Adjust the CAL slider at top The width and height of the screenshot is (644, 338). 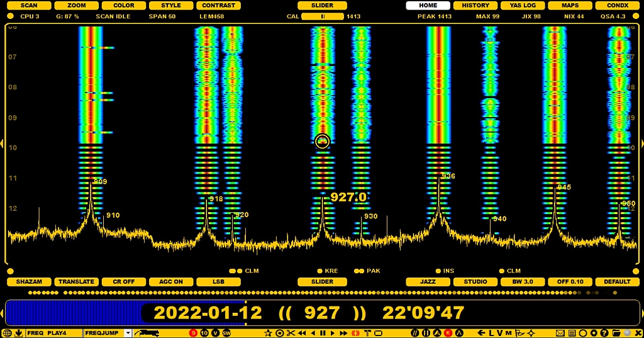(x=323, y=16)
